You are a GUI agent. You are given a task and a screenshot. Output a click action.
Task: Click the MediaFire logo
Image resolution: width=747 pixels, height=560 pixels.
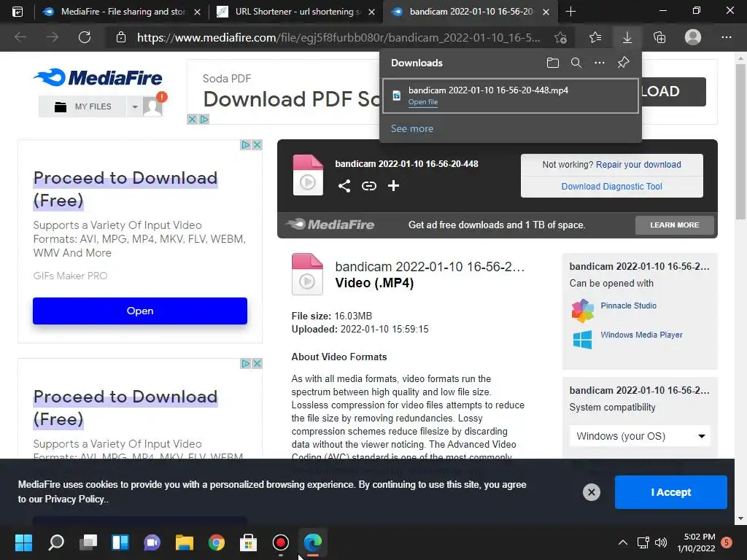(x=98, y=77)
